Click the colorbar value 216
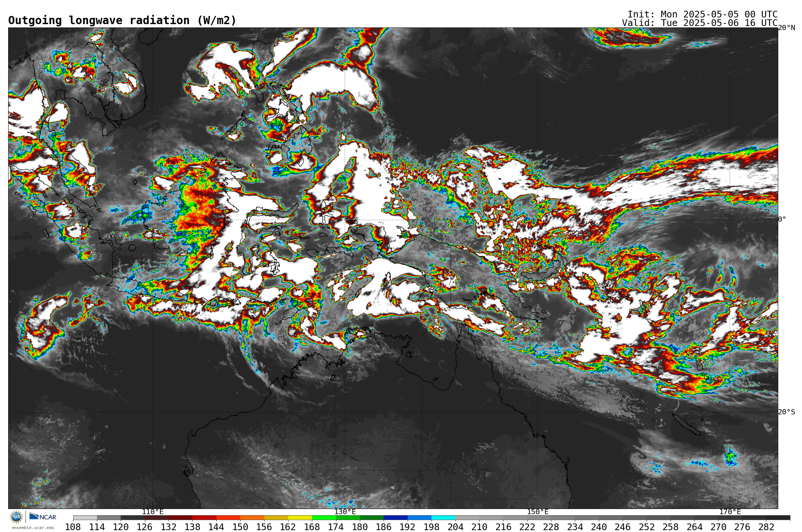Viewport: 802px width, 532px height. [503, 527]
